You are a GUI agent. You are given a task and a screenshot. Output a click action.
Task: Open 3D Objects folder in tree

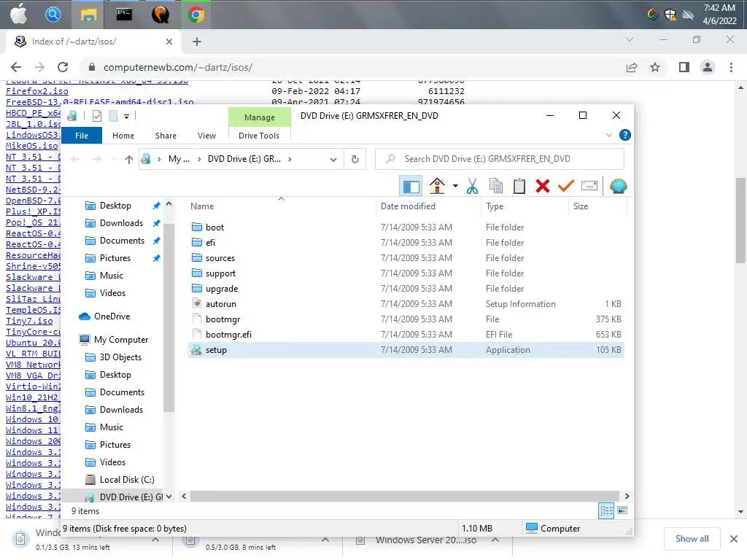(120, 357)
